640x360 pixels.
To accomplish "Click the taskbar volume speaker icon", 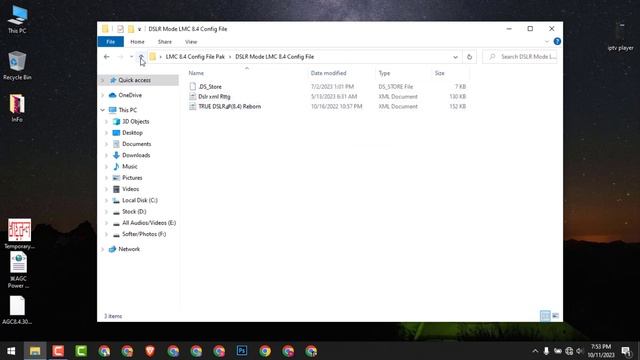I will click(x=580, y=351).
